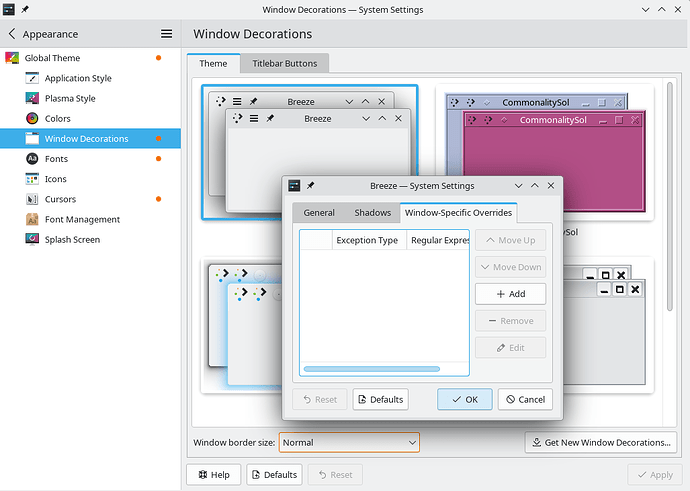The width and height of the screenshot is (690, 491).
Task: Select the bottom-left theme thumbnail with glowing border
Action: tap(242, 326)
